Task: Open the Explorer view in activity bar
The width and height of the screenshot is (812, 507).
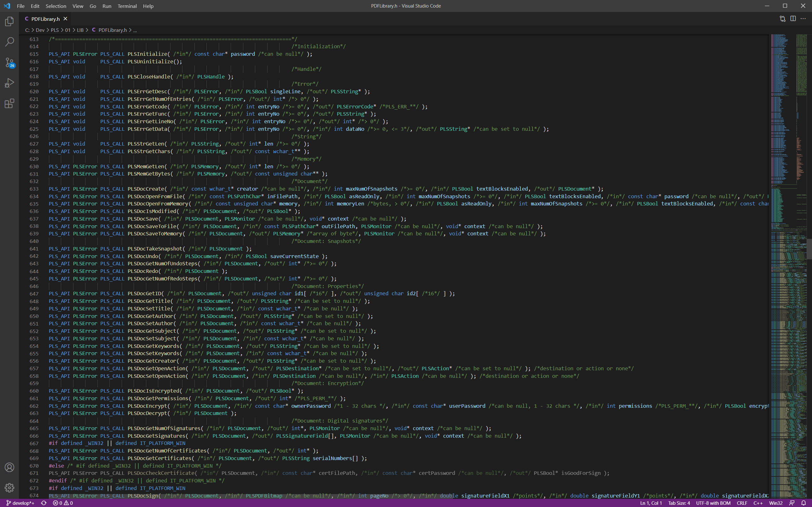Action: (x=9, y=21)
